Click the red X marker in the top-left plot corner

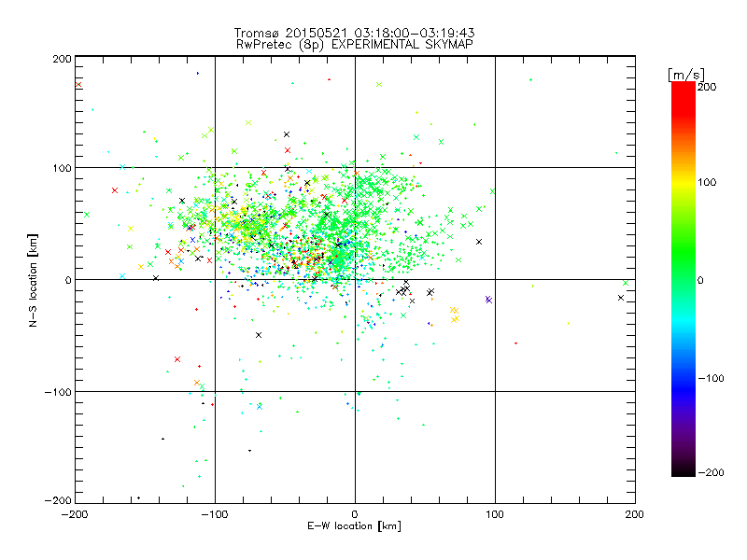(78, 85)
